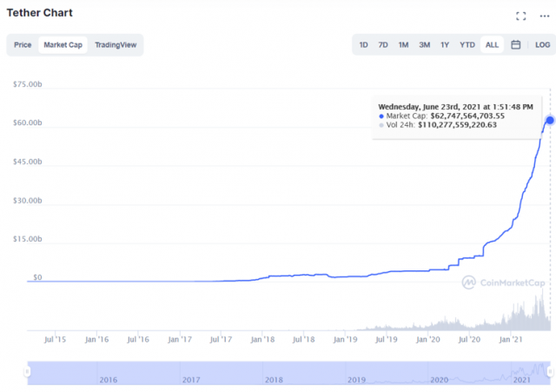Click the Market Cap value $62,747,564,703.55
The width and height of the screenshot is (556, 392).
(467, 116)
